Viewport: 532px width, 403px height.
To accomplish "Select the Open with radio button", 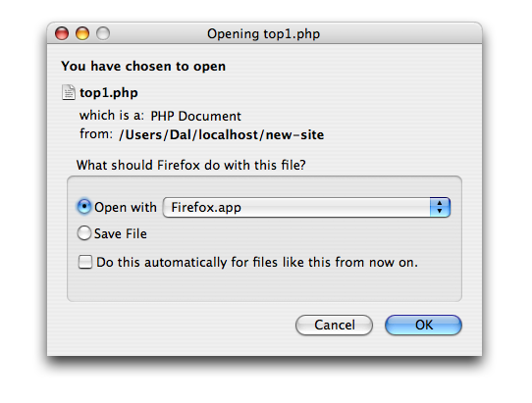I will click(84, 207).
